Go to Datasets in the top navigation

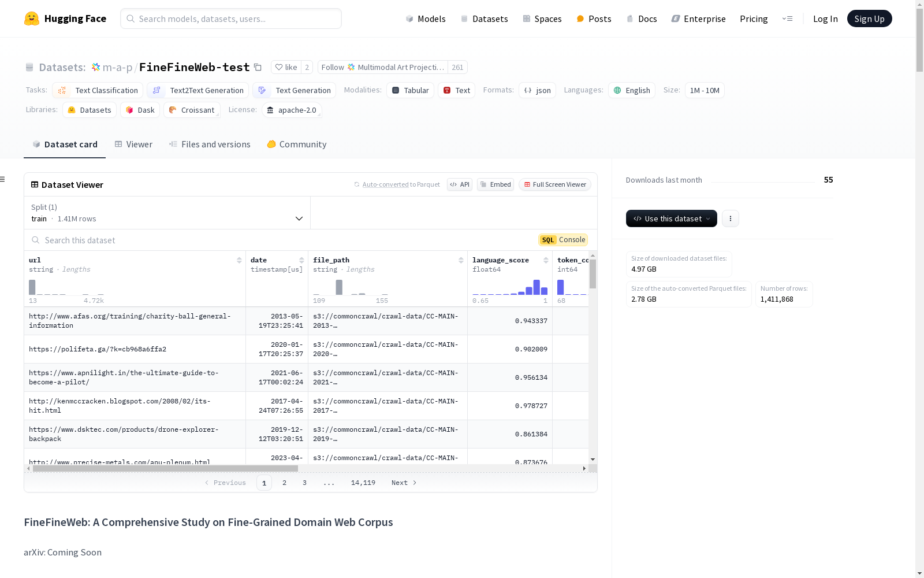tap(484, 18)
